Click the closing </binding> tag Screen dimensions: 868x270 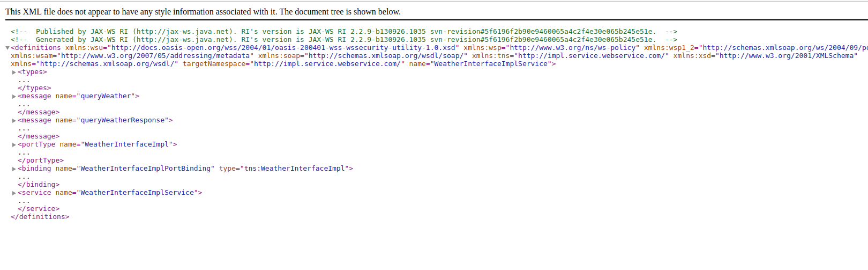(39, 185)
